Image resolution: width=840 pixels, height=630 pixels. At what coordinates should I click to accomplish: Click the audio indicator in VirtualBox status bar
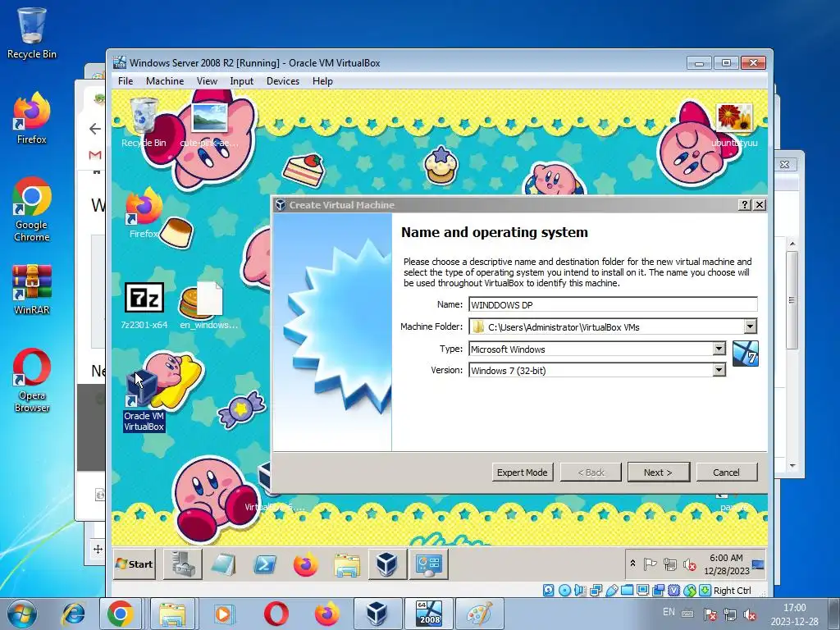(x=580, y=591)
